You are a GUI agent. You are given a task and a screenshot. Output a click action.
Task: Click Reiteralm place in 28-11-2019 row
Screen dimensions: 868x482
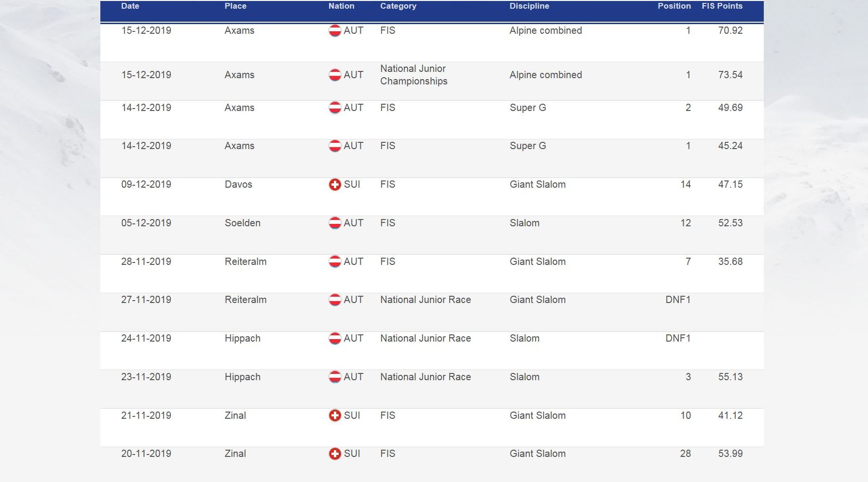pos(245,262)
